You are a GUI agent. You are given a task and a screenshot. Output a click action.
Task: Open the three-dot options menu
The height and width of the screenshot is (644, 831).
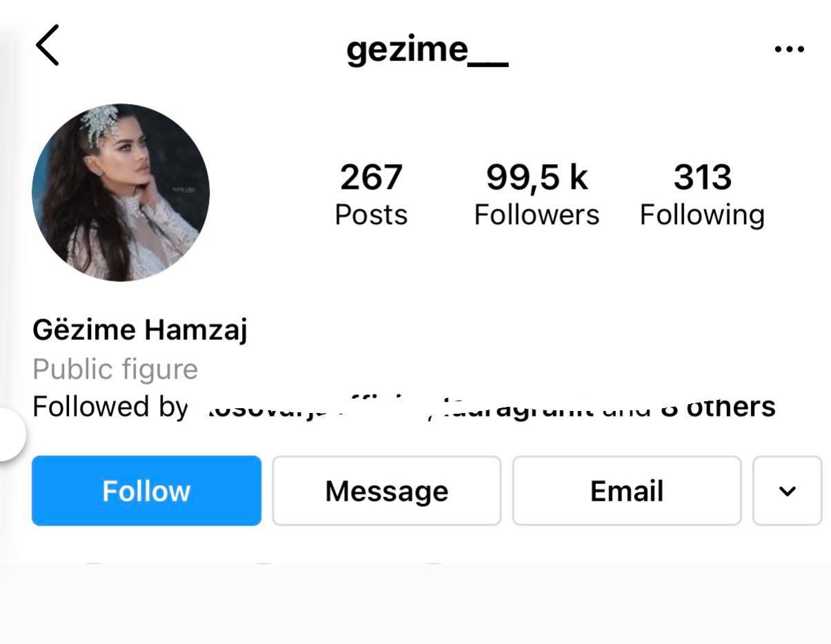coord(789,49)
